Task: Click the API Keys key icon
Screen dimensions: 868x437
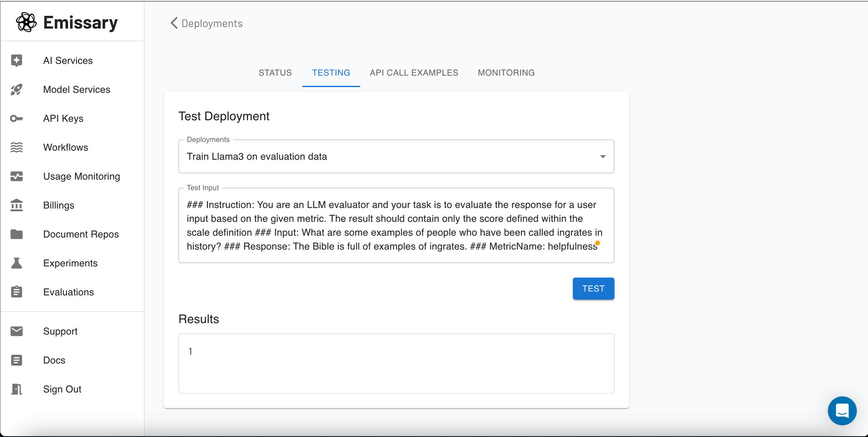Action: (x=16, y=118)
